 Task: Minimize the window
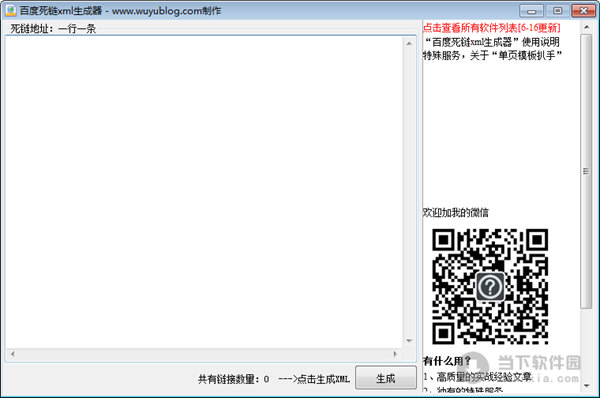[x=532, y=11]
